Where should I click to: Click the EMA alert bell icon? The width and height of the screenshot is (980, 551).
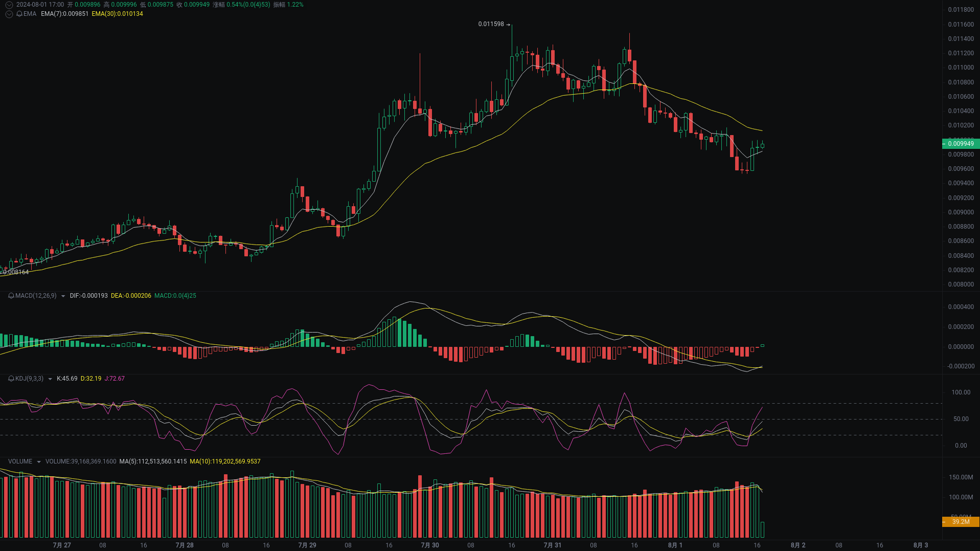(19, 14)
